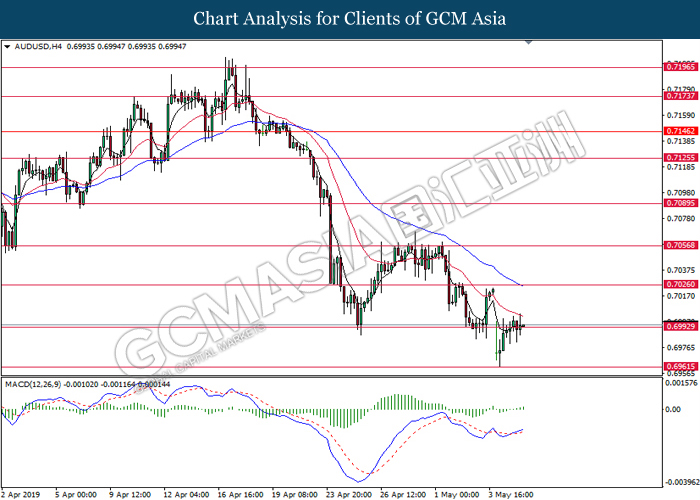Select the 0.70260 resistance label

(x=680, y=285)
